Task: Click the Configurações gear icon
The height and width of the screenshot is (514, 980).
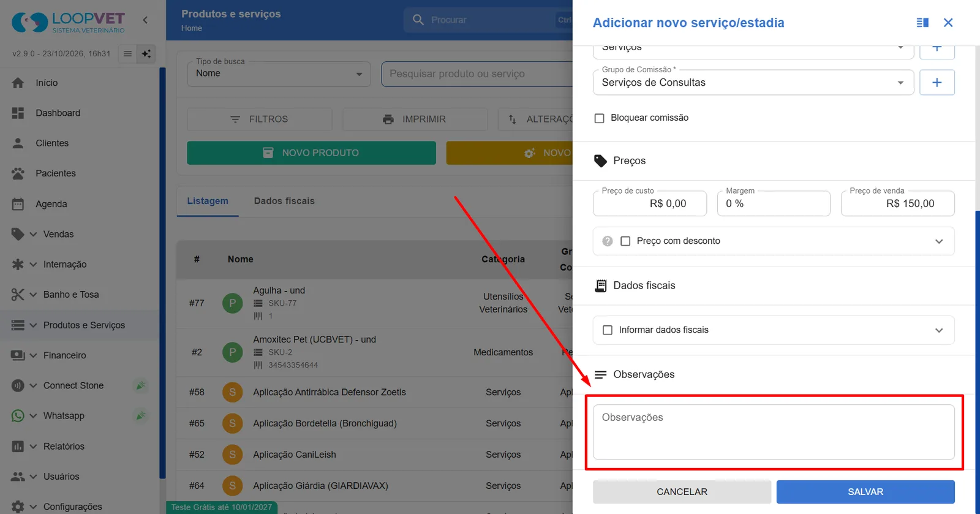Action: 18,507
